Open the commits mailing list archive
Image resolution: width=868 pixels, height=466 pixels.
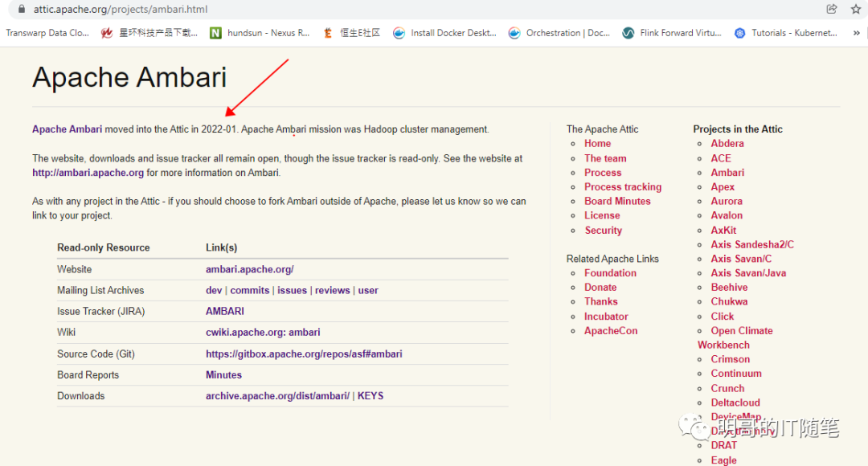250,291
